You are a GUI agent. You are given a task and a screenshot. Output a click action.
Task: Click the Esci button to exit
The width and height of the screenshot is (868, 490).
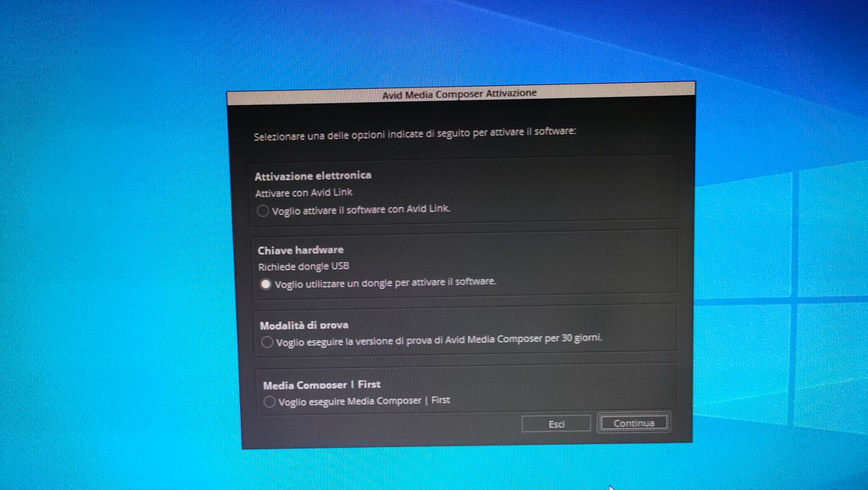click(x=556, y=424)
